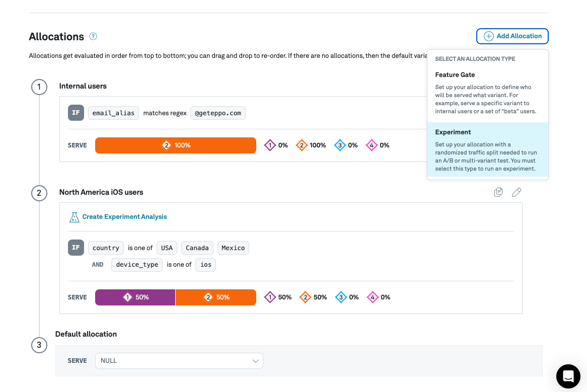The height and width of the screenshot is (392, 587).
Task: Click the orange variant 2 50% bar segment
Action: click(x=215, y=297)
